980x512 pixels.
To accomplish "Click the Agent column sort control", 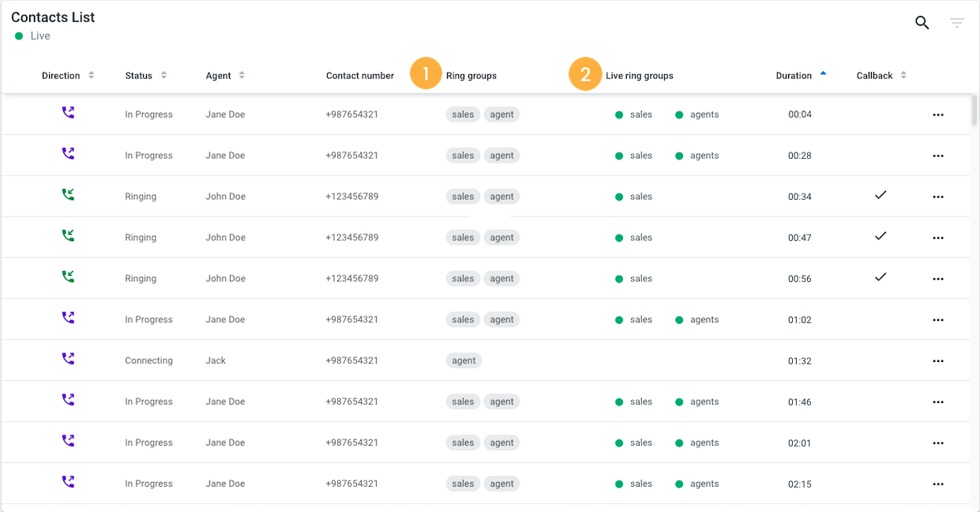I will (244, 75).
